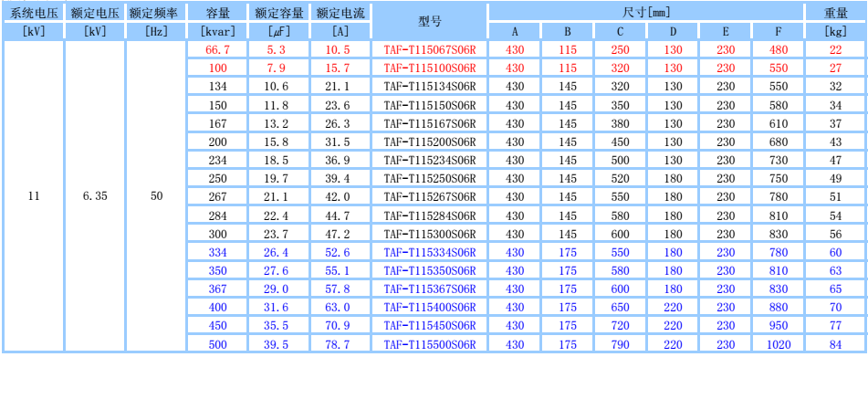This screenshot has height=420, width=868.
Task: Click weight value 22
Action: tap(836, 50)
